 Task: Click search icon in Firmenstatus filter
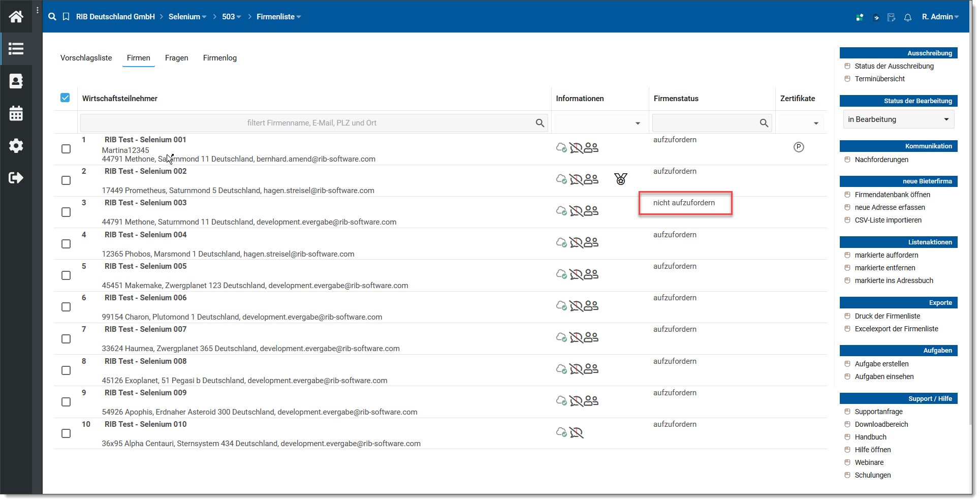pyautogui.click(x=764, y=123)
